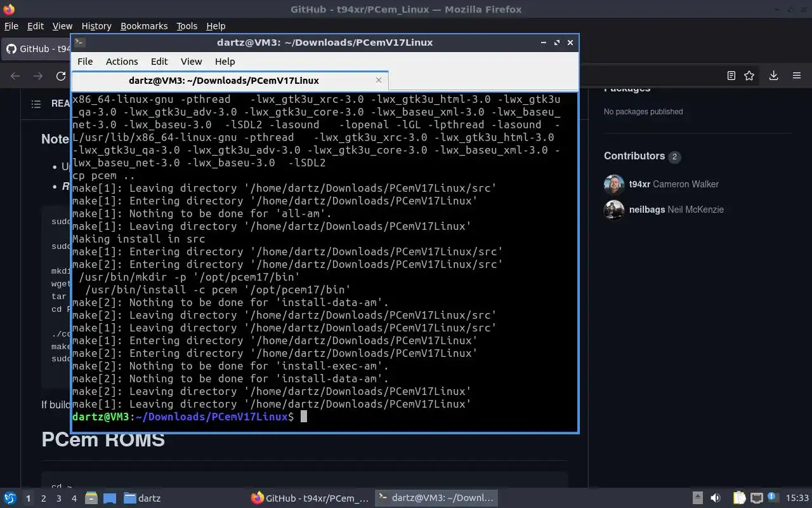Screen dimensions: 812x508
Task: Select the GitHub tab in Firefox
Action: pyautogui.click(x=37, y=49)
